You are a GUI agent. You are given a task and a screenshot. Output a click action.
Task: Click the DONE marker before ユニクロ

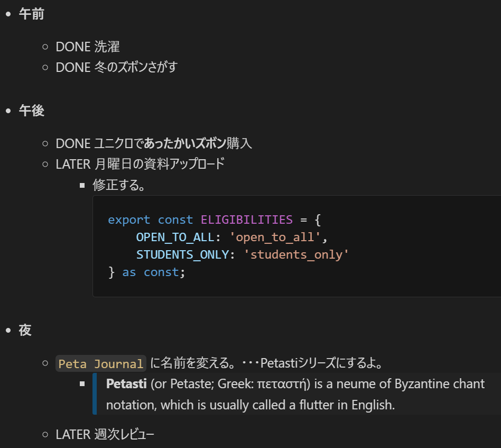click(73, 143)
